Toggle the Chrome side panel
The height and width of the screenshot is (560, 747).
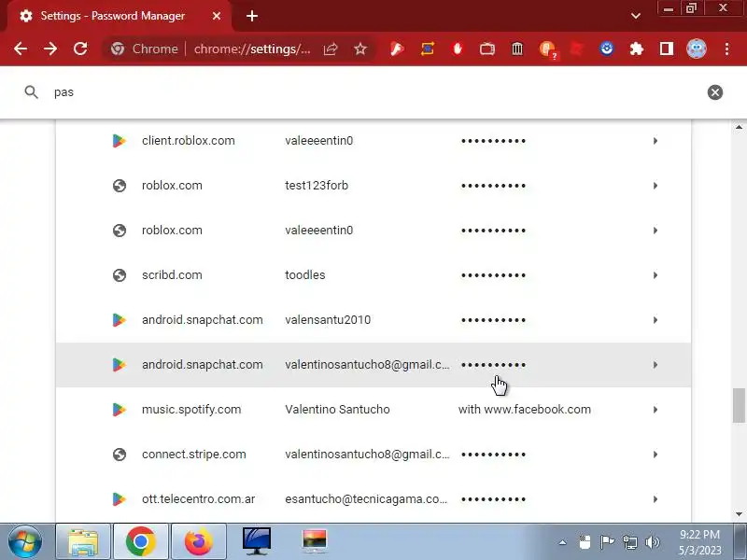(x=667, y=49)
